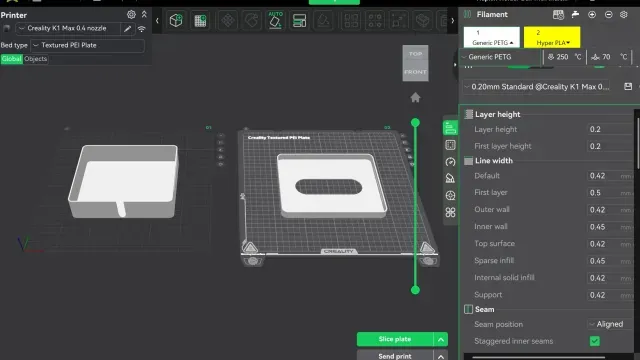This screenshot has width=640, height=360.
Task: Click the Auto orient toolbar icon
Action: tap(276, 20)
